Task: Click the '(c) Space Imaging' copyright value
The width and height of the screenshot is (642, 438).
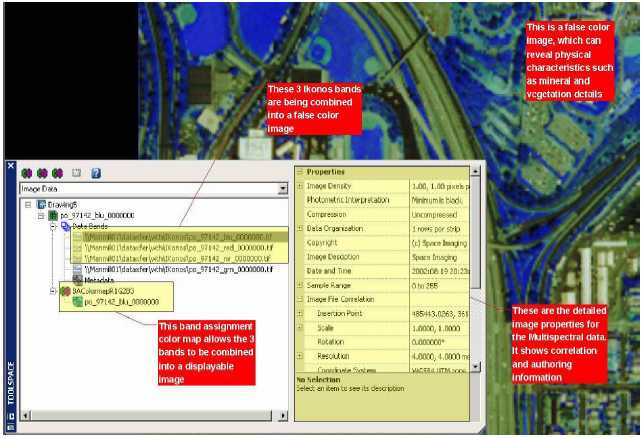Action: tap(439, 243)
